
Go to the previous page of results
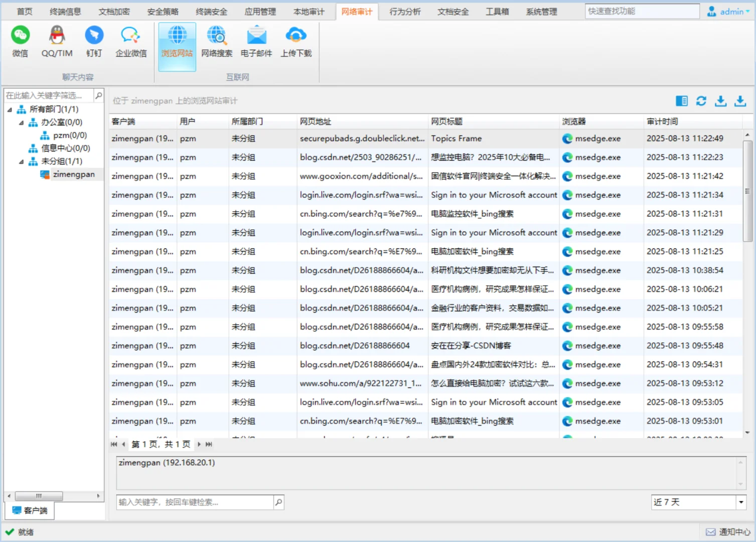[123, 444]
